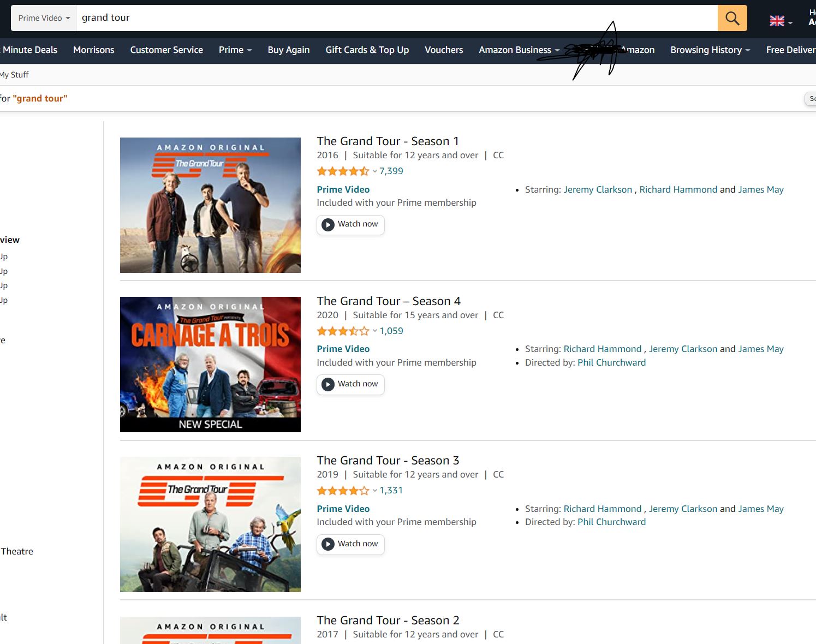Open Season 3 star rating popover

coord(374,491)
